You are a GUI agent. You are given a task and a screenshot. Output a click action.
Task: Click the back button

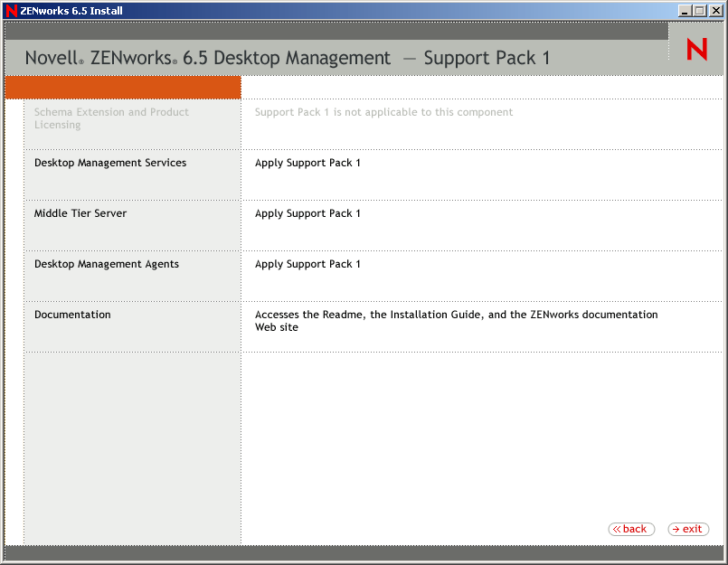(x=631, y=529)
